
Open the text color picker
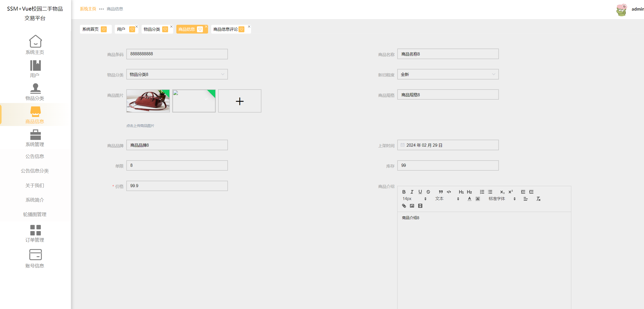pyautogui.click(x=469, y=199)
